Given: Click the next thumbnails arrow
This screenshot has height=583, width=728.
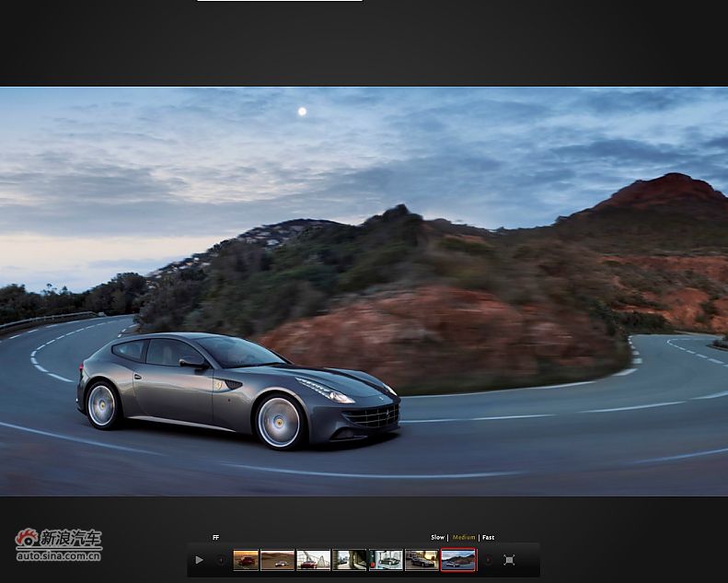Looking at the screenshot, I should (488, 560).
